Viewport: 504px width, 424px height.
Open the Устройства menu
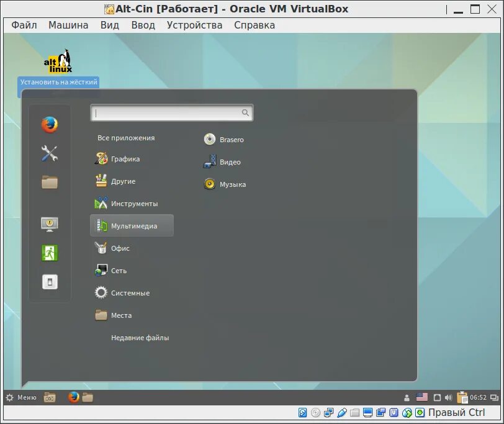(194, 25)
